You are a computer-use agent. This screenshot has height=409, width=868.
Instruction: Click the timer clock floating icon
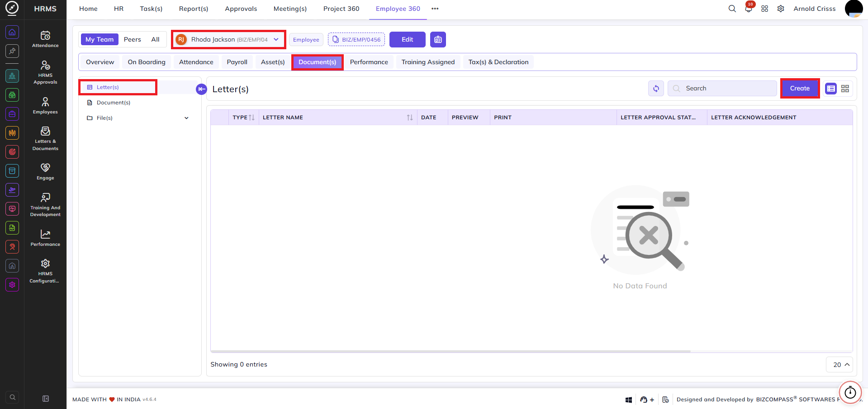click(850, 392)
